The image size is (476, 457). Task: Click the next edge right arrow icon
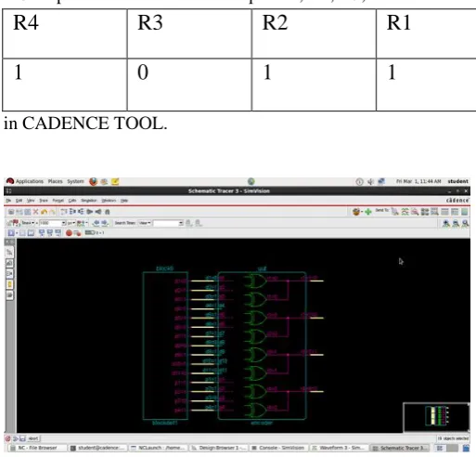pos(105,223)
